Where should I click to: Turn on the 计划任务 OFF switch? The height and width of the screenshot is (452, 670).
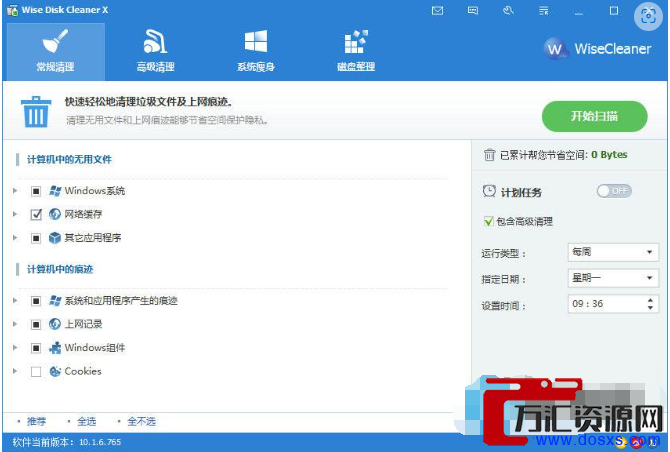(614, 191)
